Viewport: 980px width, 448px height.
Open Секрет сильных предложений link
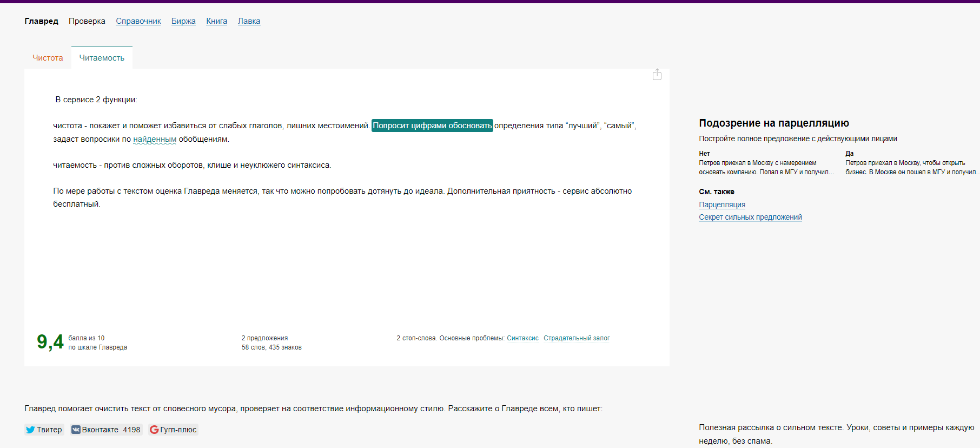750,217
